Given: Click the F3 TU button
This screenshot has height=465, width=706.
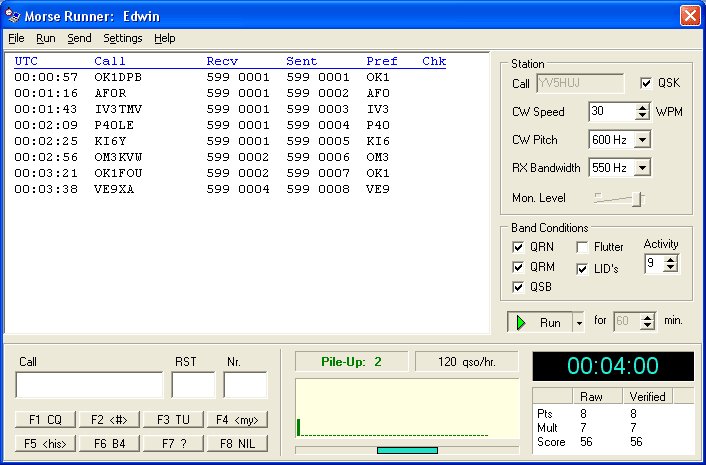Looking at the screenshot, I should tap(173, 420).
